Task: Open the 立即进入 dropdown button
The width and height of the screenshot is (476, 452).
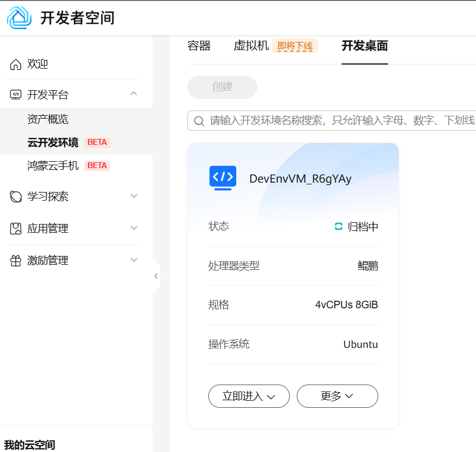Action: point(249,396)
